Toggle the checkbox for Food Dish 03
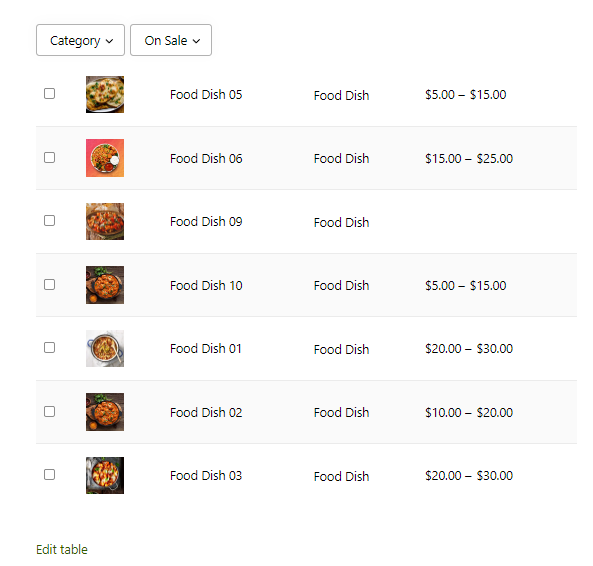The image size is (593, 566). click(x=50, y=475)
